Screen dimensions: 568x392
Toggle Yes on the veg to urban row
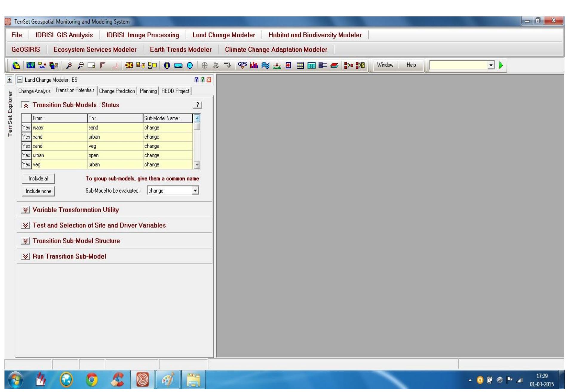click(x=26, y=165)
